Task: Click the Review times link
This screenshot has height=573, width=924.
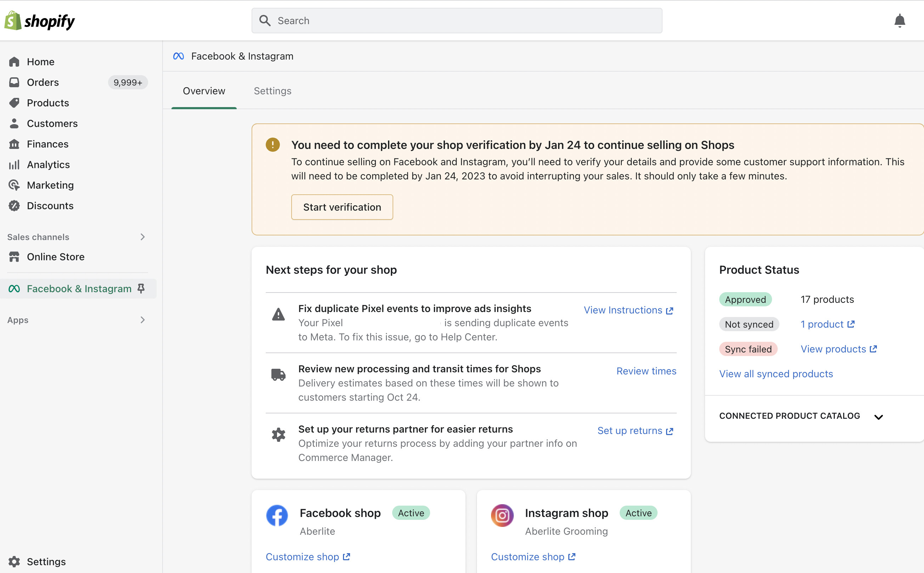Action: coord(646,371)
